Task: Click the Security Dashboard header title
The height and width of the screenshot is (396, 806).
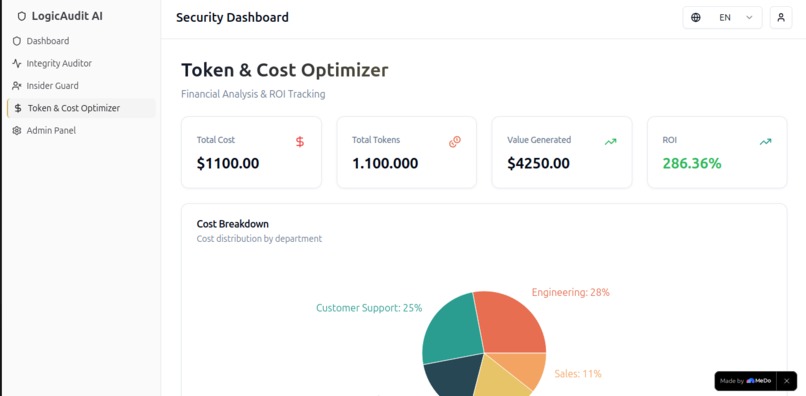Action: point(232,17)
